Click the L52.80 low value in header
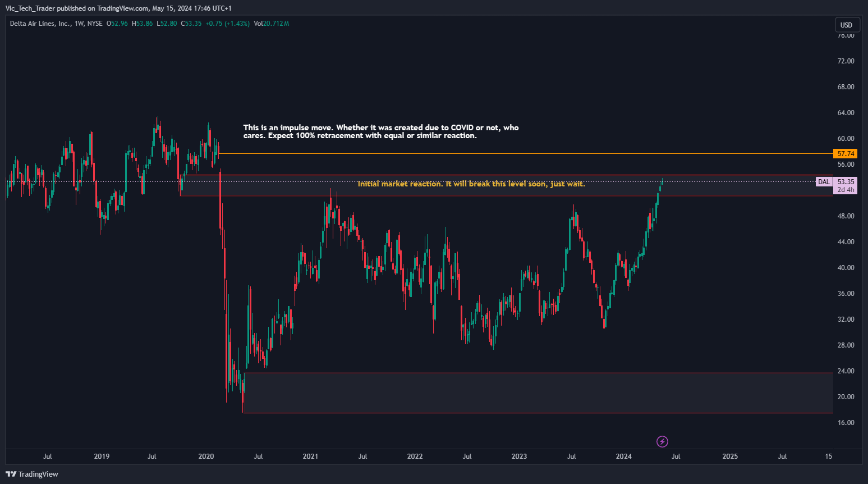Image resolution: width=868 pixels, height=484 pixels. tap(167, 24)
